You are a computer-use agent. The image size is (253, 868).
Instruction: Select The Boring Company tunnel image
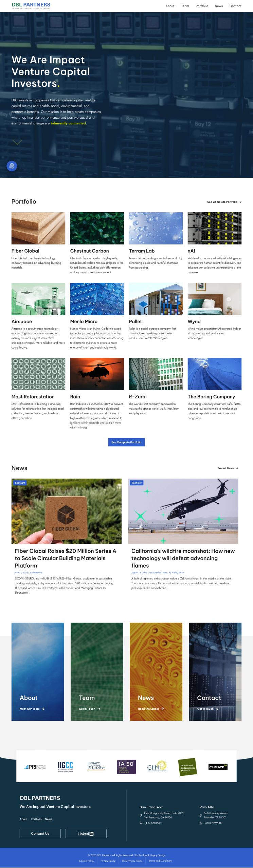[215, 374]
